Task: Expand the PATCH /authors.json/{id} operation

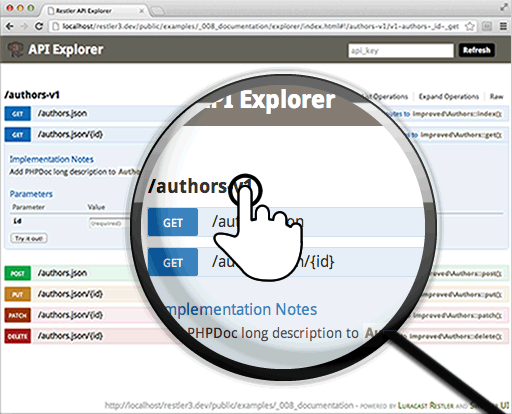Action: [70, 315]
